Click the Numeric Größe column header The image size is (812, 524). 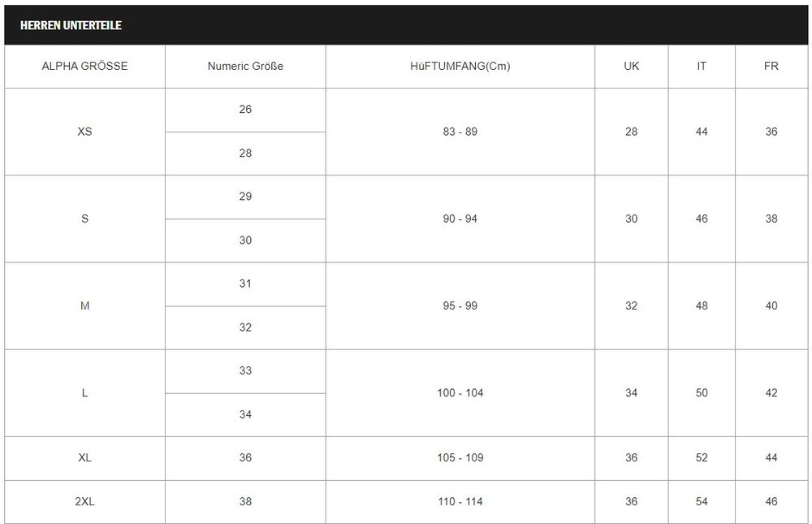pos(245,66)
